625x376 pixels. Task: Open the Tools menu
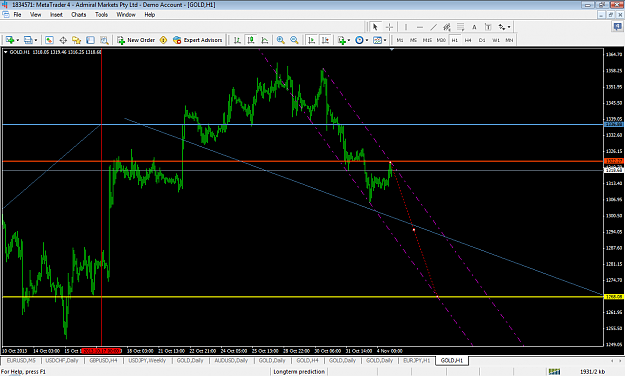[x=101, y=15]
